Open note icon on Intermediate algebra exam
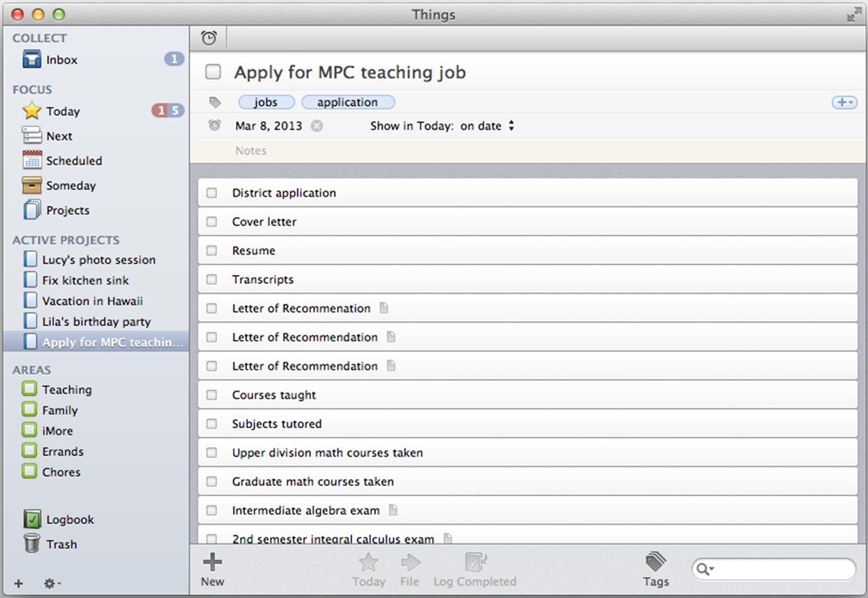This screenshot has width=868, height=598. coord(393,510)
